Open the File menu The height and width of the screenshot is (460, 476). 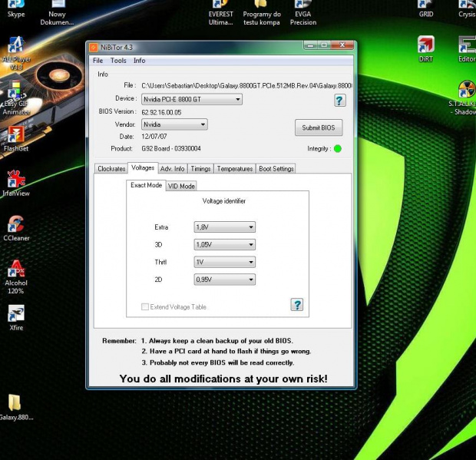coord(98,61)
